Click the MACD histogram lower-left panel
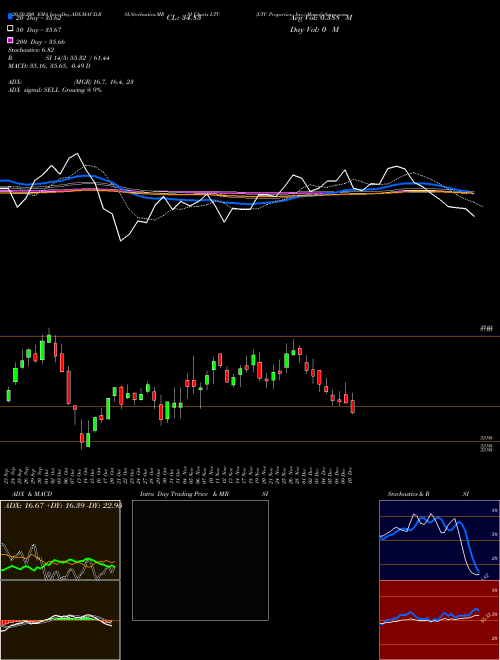 click(x=60, y=620)
